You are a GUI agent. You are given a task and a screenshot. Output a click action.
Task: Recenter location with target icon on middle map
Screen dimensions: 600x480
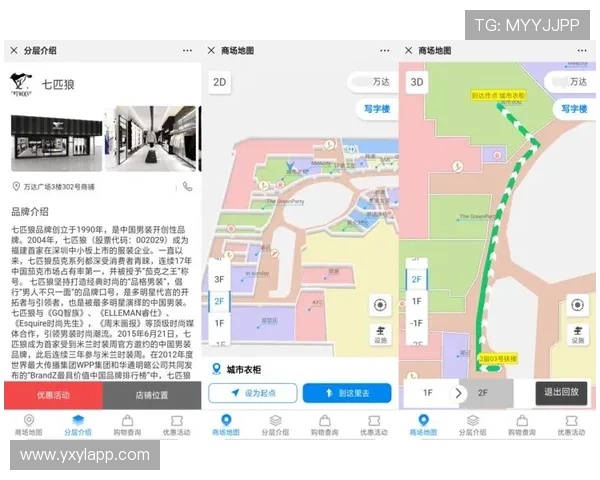coord(380,305)
